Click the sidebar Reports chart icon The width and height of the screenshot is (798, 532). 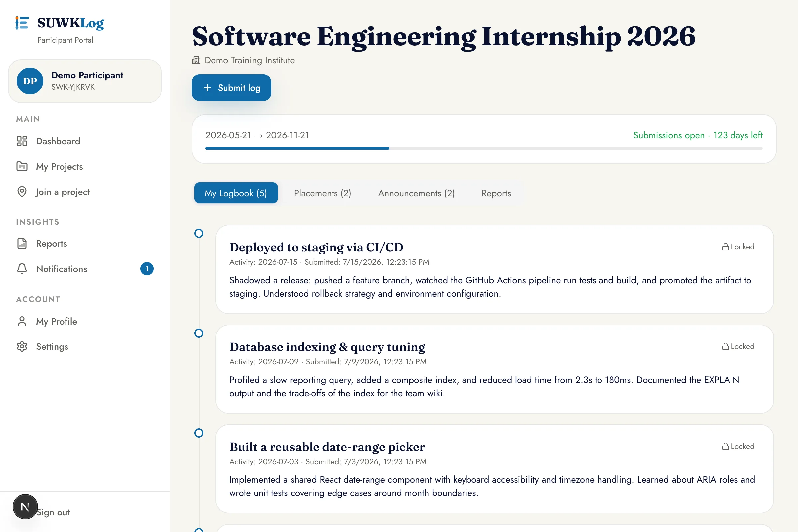[22, 244]
